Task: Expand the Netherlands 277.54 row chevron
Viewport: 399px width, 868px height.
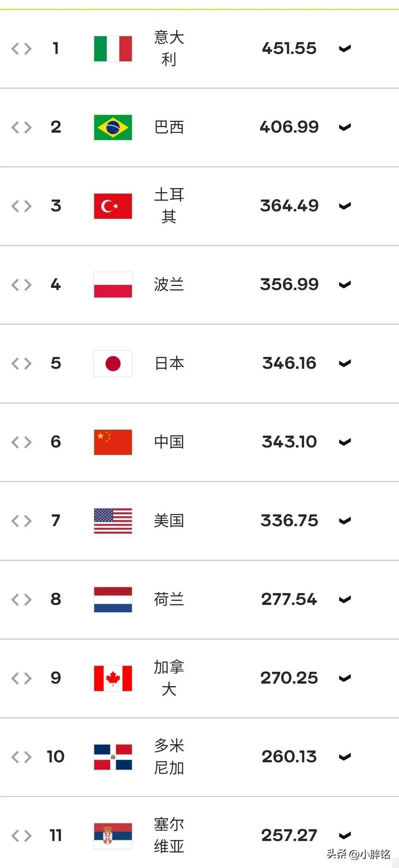Action: point(345,600)
